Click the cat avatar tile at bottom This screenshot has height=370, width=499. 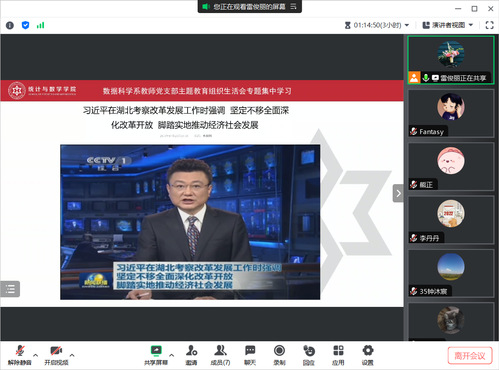point(451,322)
